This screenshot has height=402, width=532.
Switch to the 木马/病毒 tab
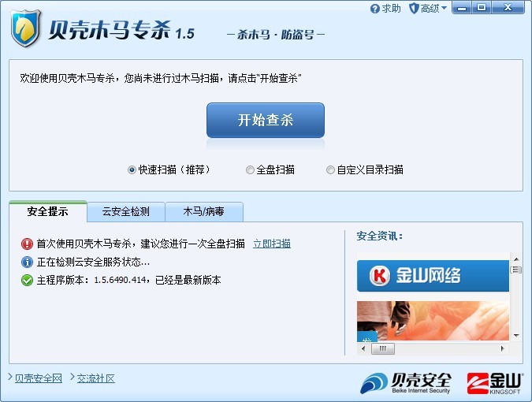204,212
